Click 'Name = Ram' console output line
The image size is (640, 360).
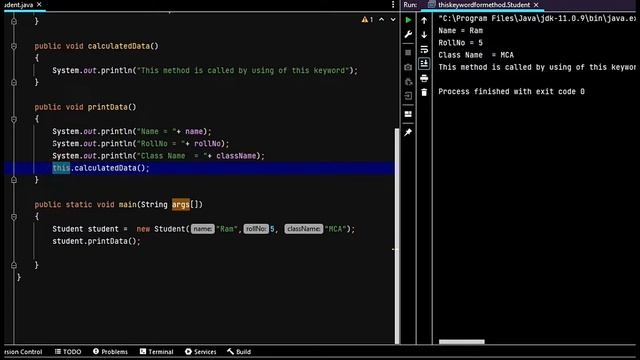(460, 31)
